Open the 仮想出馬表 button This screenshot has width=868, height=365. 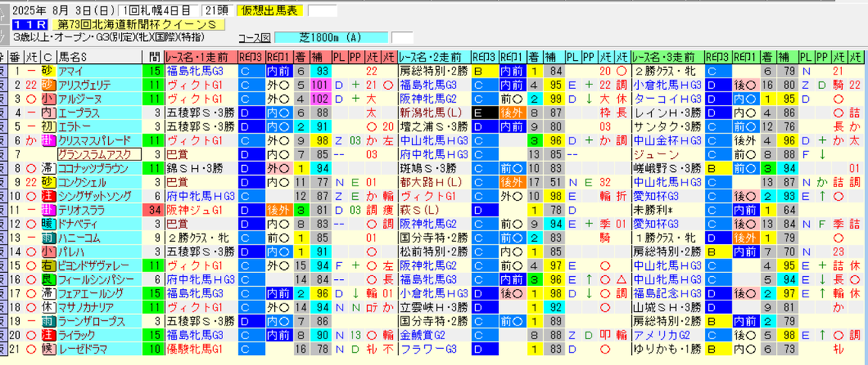point(270,11)
